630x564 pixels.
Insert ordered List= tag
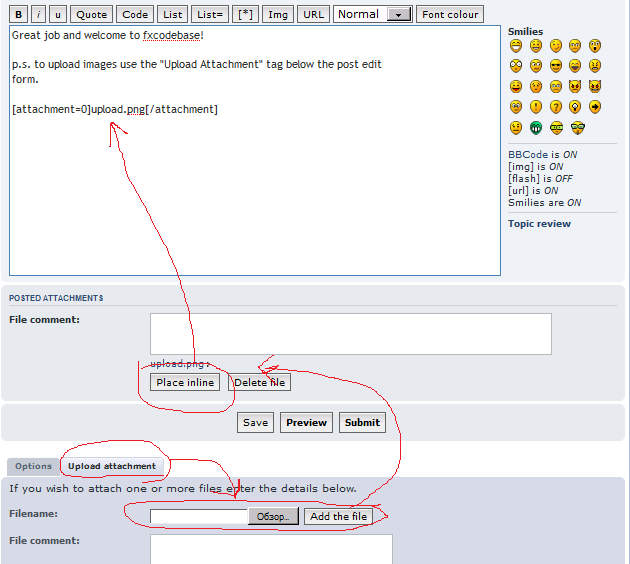[x=210, y=14]
